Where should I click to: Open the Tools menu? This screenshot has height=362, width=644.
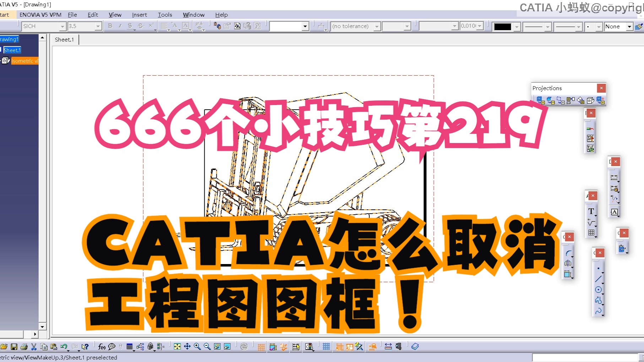click(x=164, y=15)
